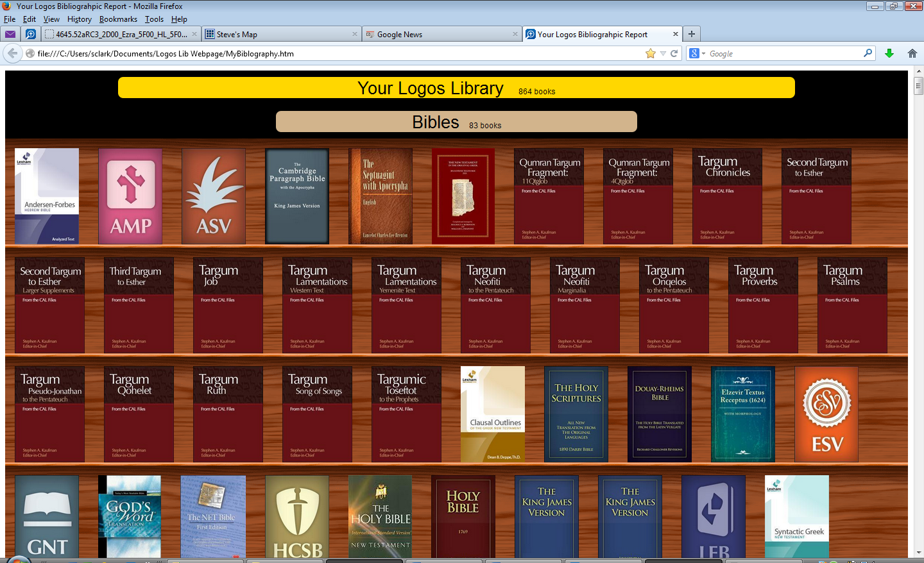The width and height of the screenshot is (924, 563).
Task: Open Targum Lamentations Yemenite Text
Action: [406, 305]
